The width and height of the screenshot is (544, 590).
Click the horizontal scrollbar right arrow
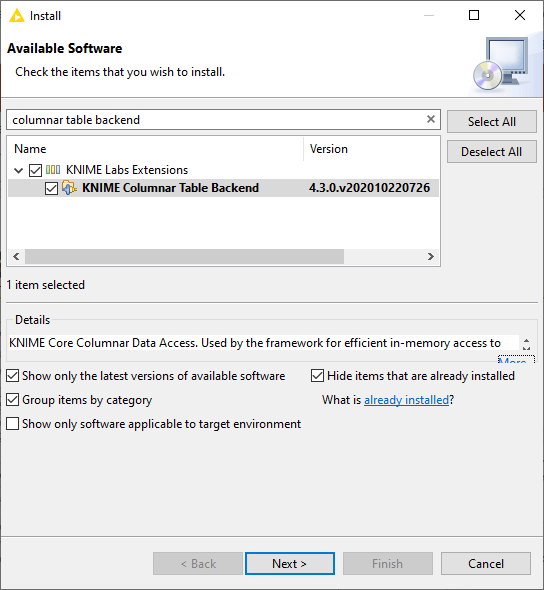pyautogui.click(x=430, y=257)
